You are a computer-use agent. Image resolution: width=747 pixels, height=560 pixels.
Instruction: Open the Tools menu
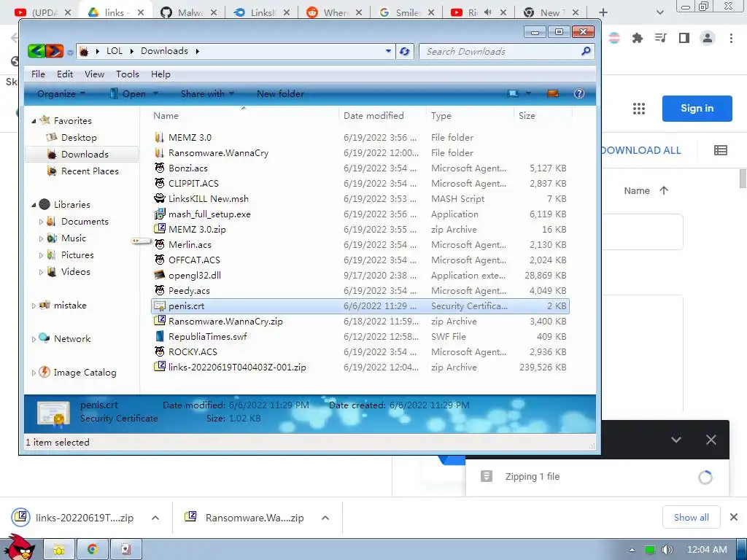[128, 74]
